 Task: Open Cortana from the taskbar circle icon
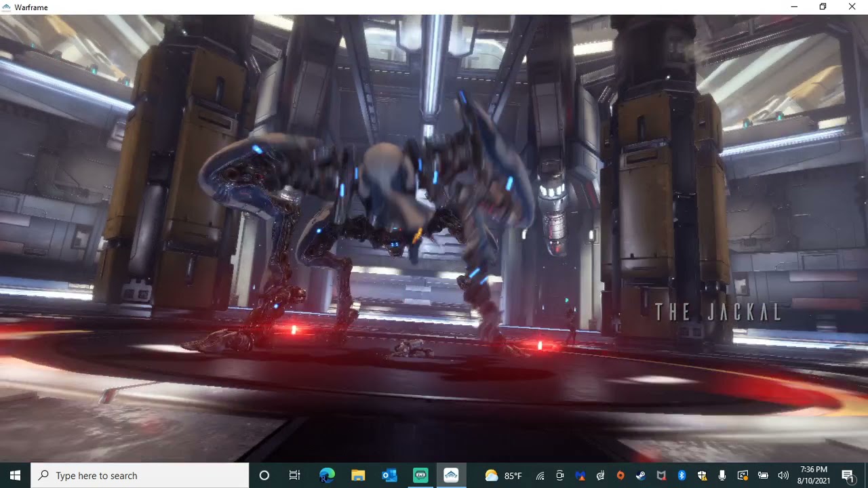coord(264,475)
